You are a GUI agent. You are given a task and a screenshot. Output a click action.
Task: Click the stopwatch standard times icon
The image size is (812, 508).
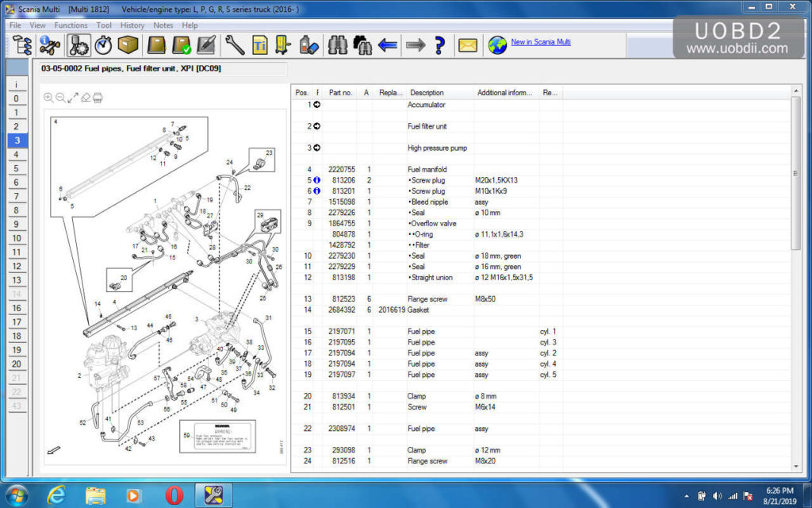pyautogui.click(x=104, y=45)
